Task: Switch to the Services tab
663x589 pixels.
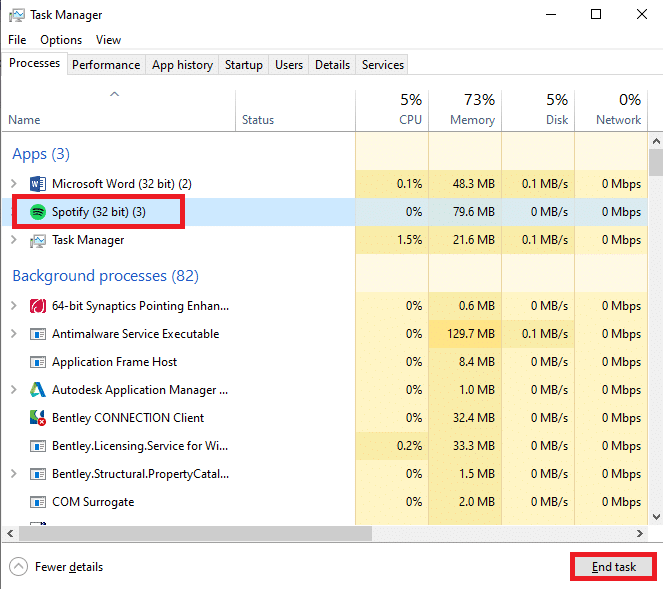Action: (383, 65)
